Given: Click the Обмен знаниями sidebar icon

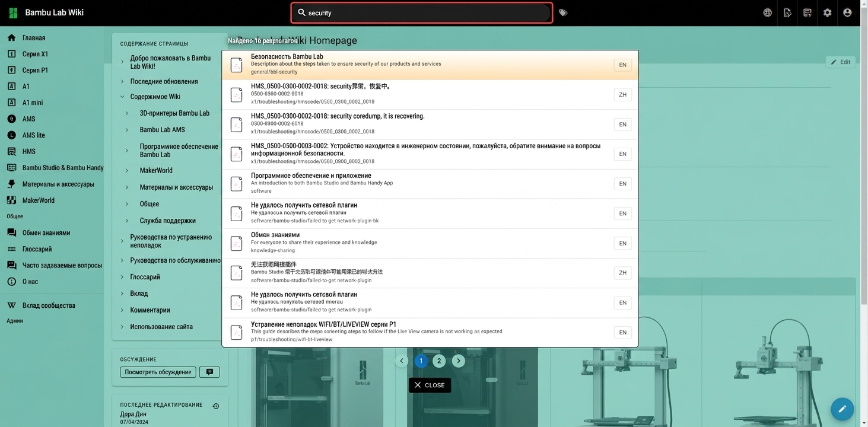Looking at the screenshot, I should click(11, 233).
